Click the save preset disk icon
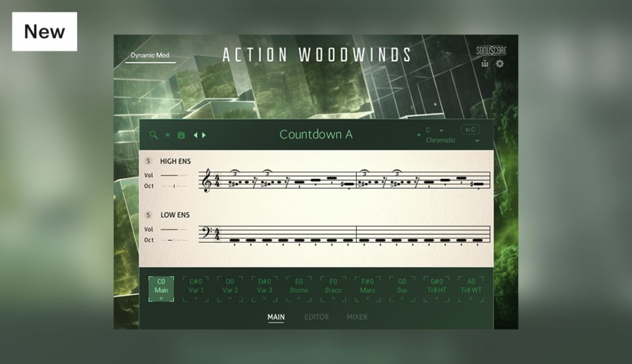Image resolution: width=632 pixels, height=364 pixels. [x=181, y=135]
